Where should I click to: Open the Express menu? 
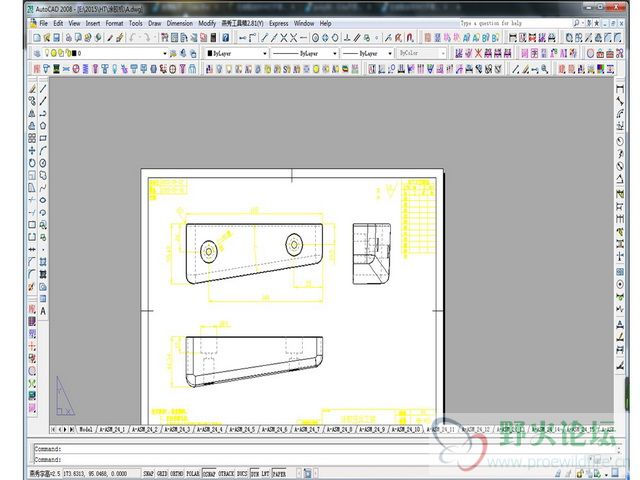tap(279, 23)
